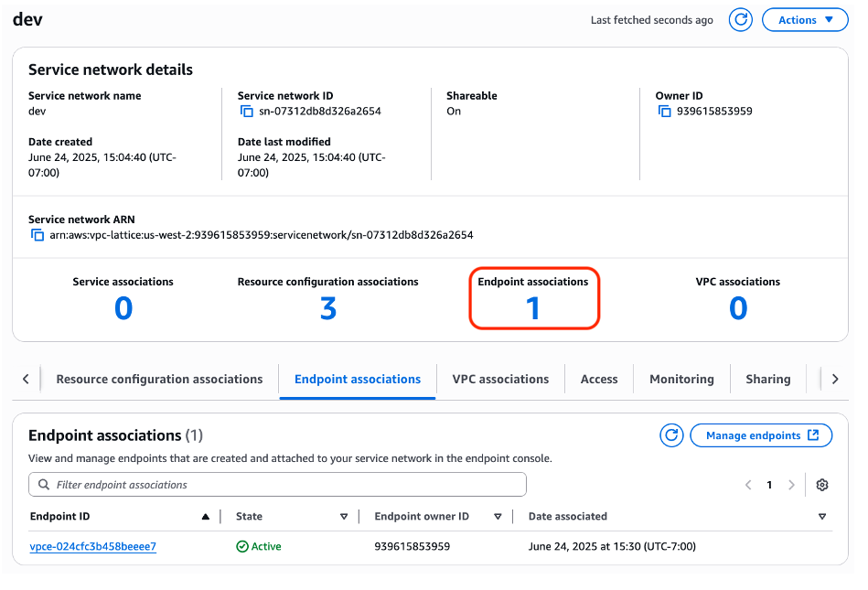The width and height of the screenshot is (868, 590).
Task: Refresh the service network page
Action: pos(740,20)
